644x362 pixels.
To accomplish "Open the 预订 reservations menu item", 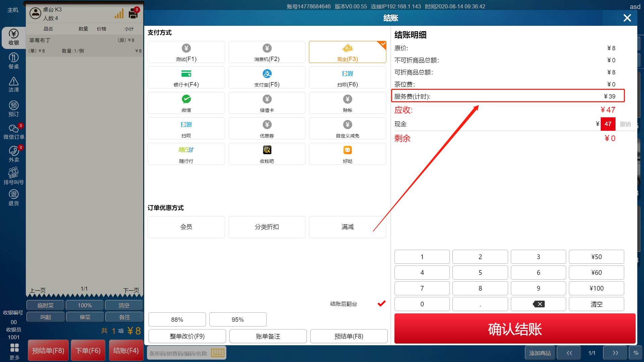I will 14,109.
